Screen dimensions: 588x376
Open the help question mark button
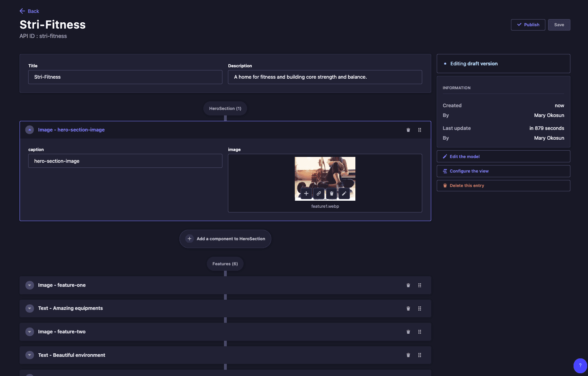pos(580,365)
